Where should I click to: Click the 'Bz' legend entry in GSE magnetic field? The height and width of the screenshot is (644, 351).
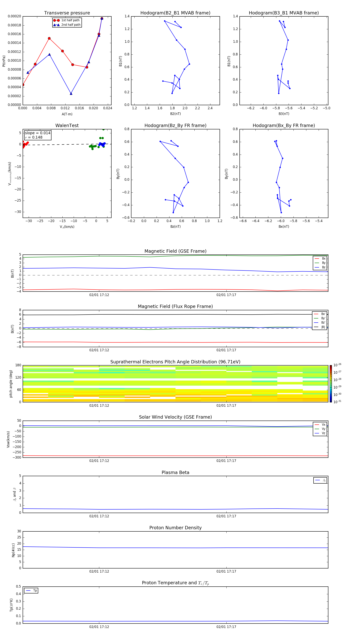[320, 267]
